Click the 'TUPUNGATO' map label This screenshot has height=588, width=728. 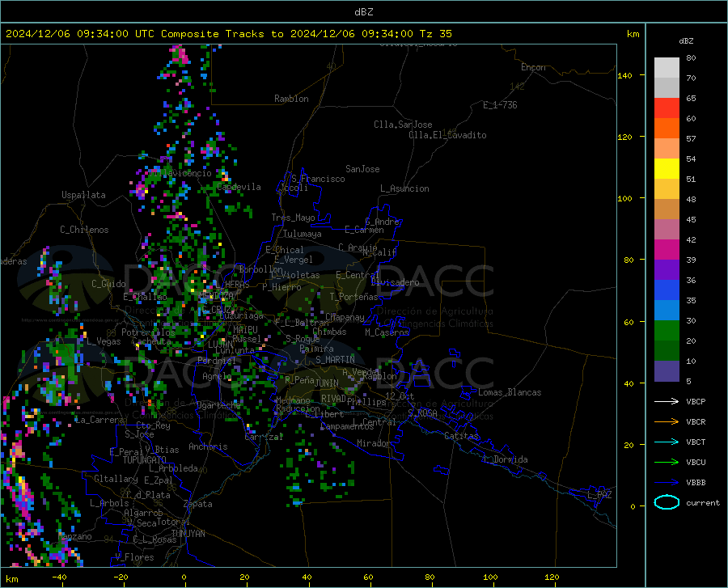[x=145, y=460]
